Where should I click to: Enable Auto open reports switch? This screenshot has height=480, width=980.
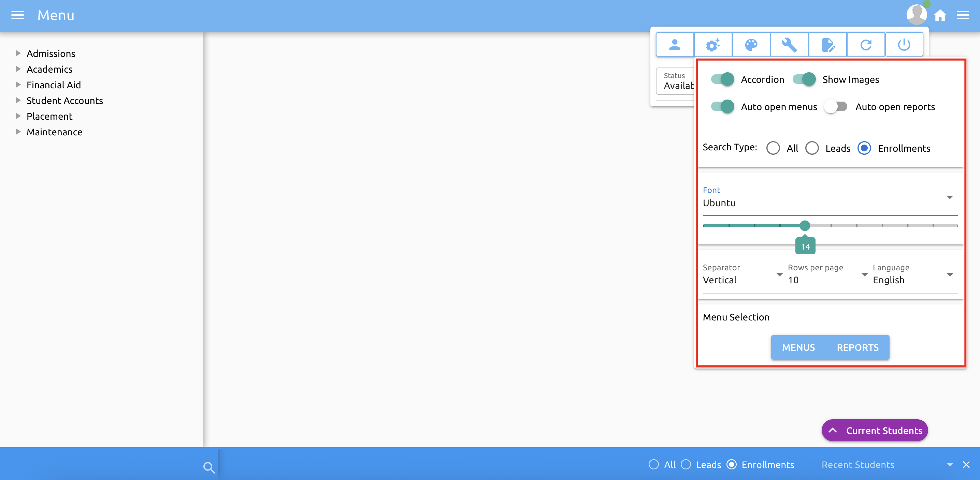click(x=836, y=107)
